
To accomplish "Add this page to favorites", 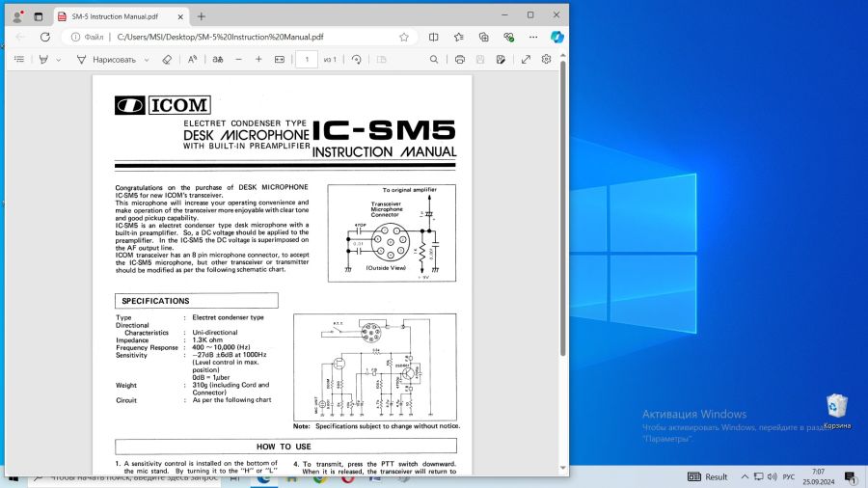I will coord(404,37).
